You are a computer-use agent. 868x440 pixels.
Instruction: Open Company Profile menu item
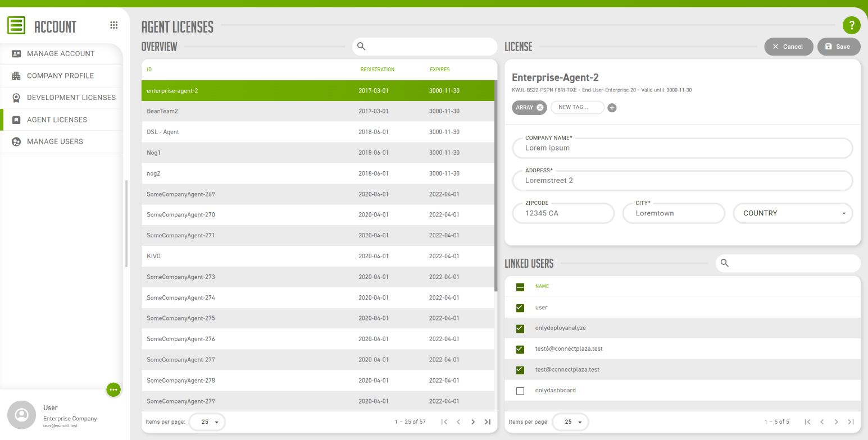pos(61,76)
